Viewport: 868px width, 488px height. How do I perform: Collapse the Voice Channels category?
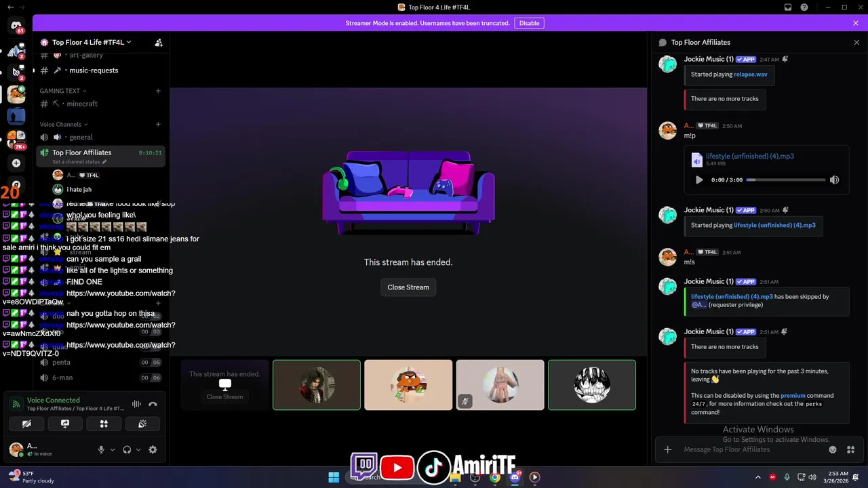[x=63, y=125]
